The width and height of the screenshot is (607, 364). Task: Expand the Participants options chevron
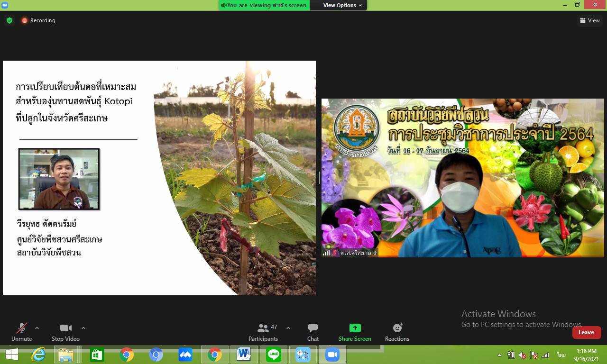click(288, 328)
